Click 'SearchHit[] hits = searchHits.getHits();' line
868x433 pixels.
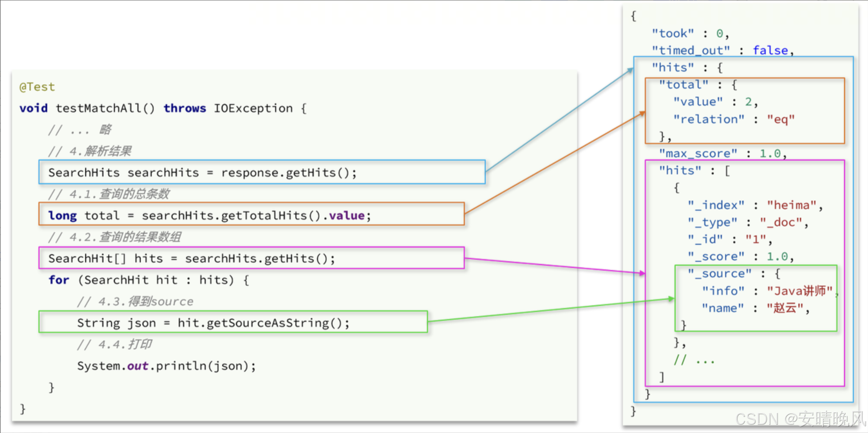[x=192, y=259]
